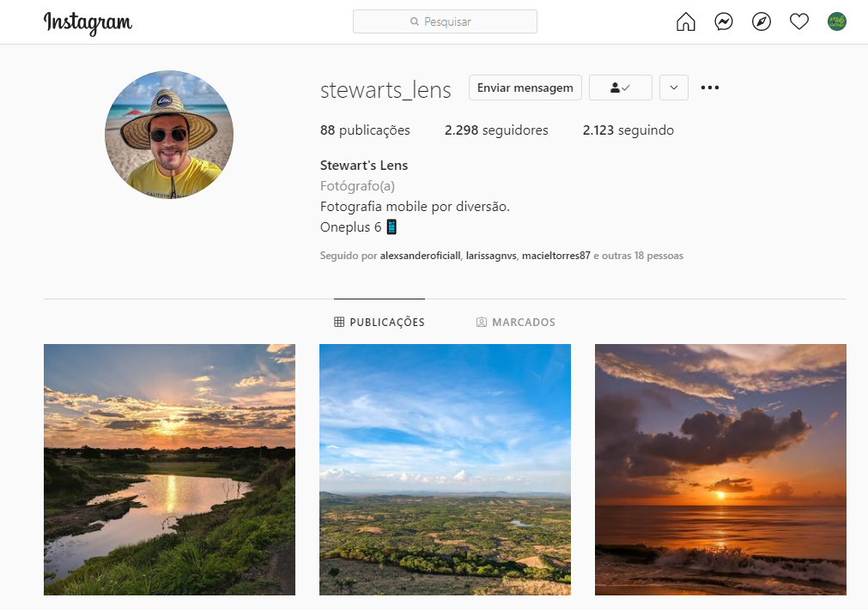Open the activity heart icon
Viewport: 868px width, 610px height.
tap(799, 21)
